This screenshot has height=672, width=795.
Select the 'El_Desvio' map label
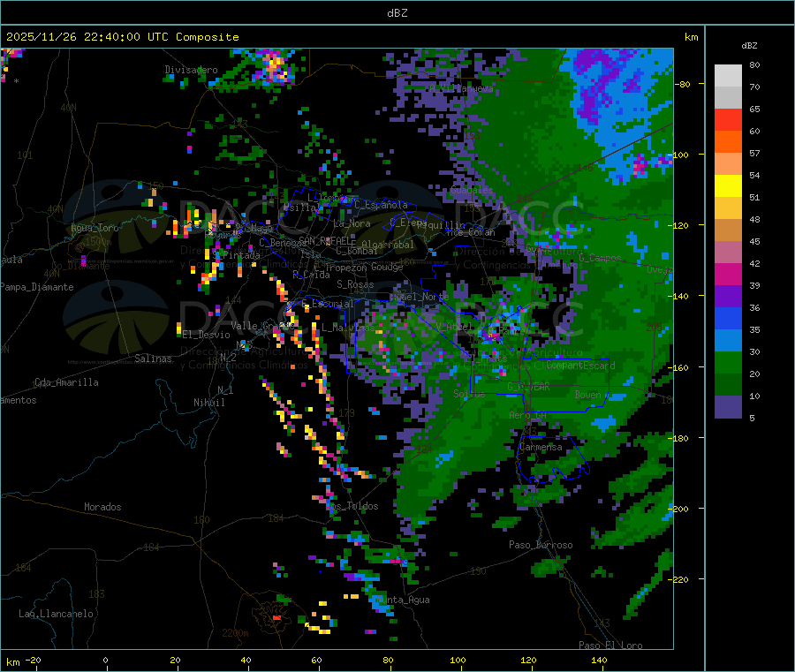pyautogui.click(x=207, y=335)
